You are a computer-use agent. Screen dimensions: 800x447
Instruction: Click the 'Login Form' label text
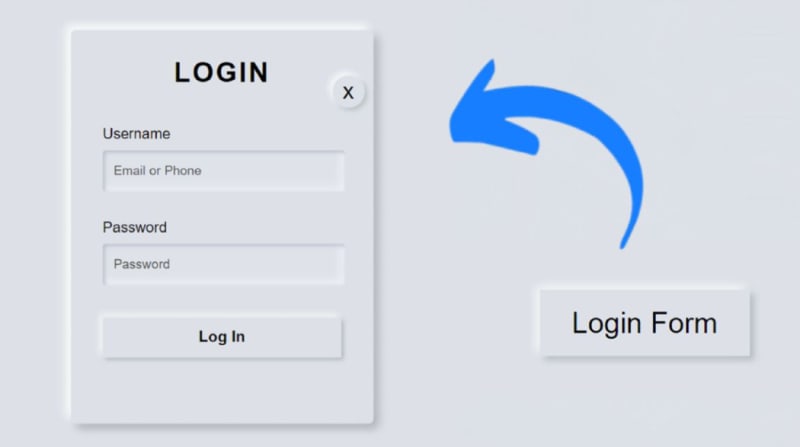pos(645,323)
